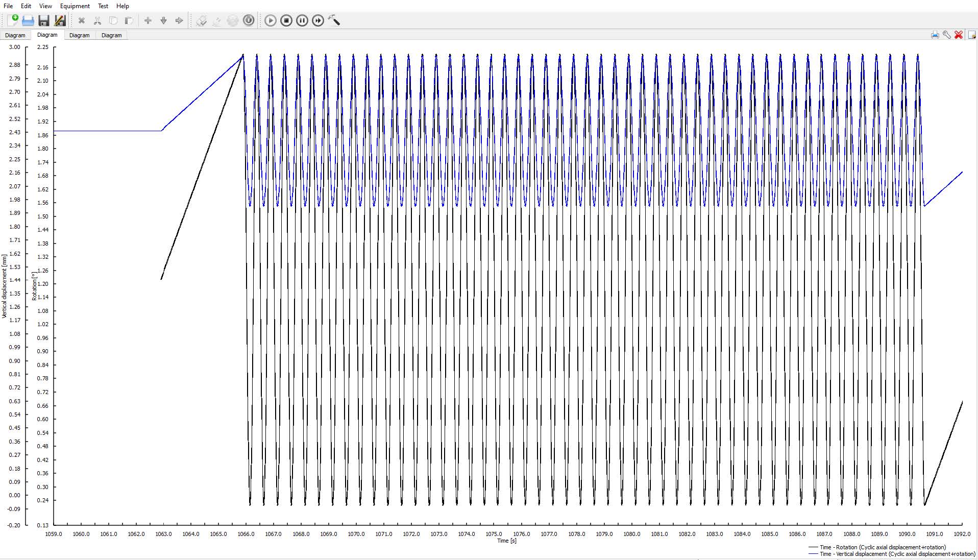Click the Copy pages icon
978x560 pixels.
tap(113, 20)
